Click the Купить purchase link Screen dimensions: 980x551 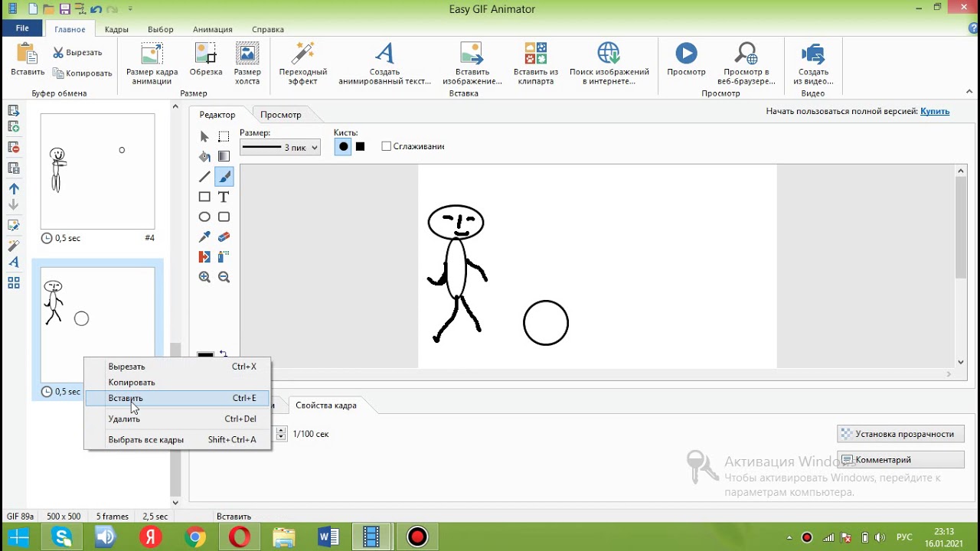pyautogui.click(x=935, y=111)
